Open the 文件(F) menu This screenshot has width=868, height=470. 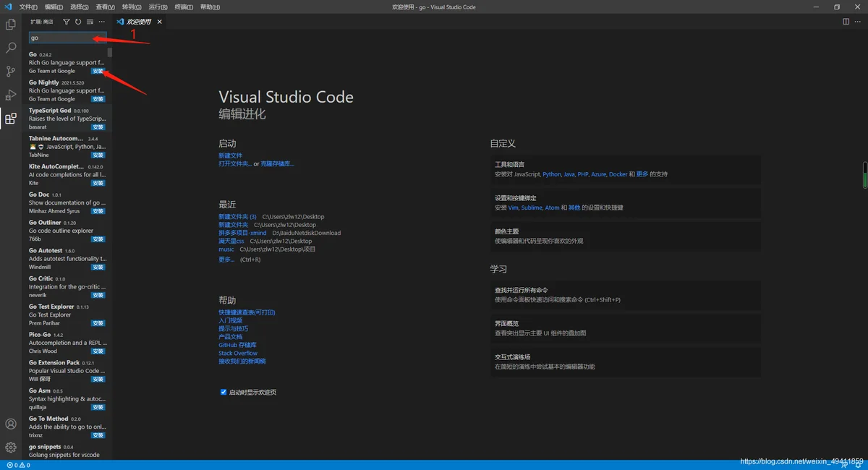(x=28, y=7)
